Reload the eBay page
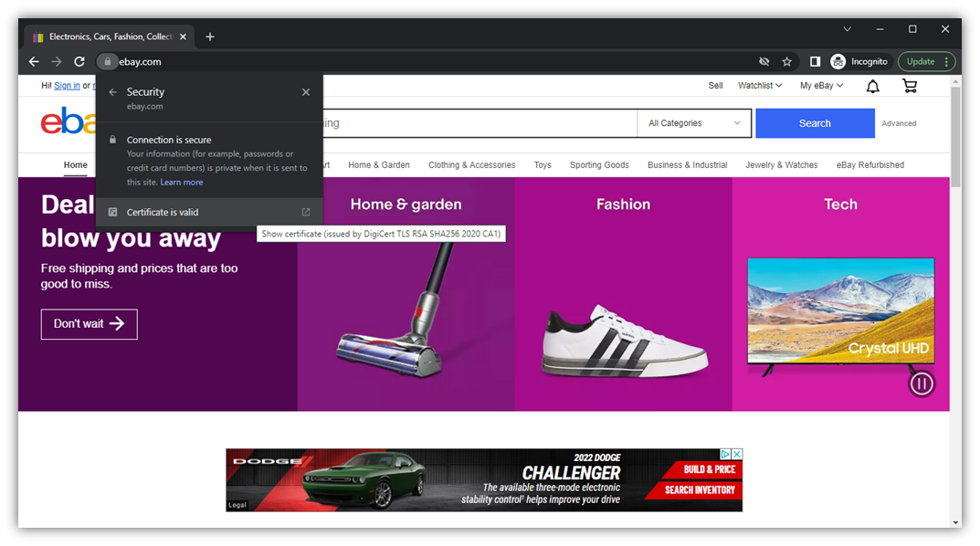980x546 pixels. pyautogui.click(x=79, y=62)
